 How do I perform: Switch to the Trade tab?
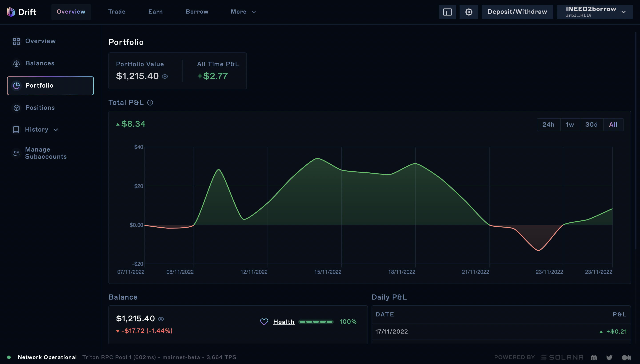[x=117, y=12]
